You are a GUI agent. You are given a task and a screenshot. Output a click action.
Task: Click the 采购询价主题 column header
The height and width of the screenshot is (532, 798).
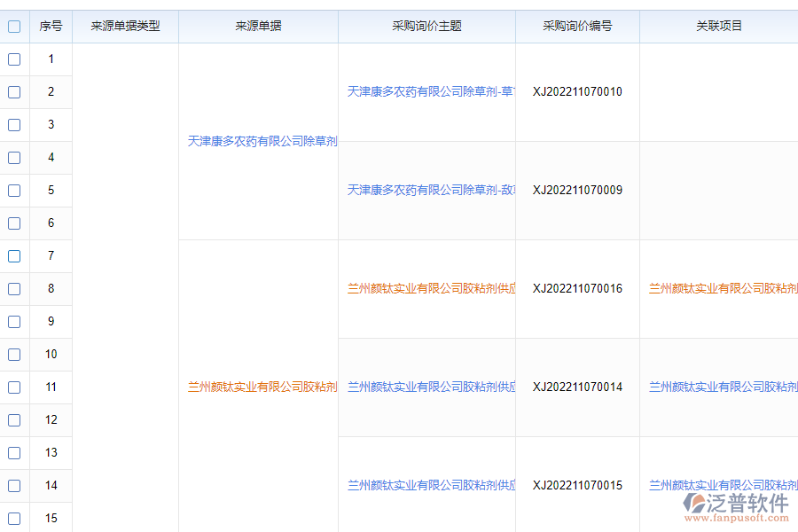(x=426, y=27)
